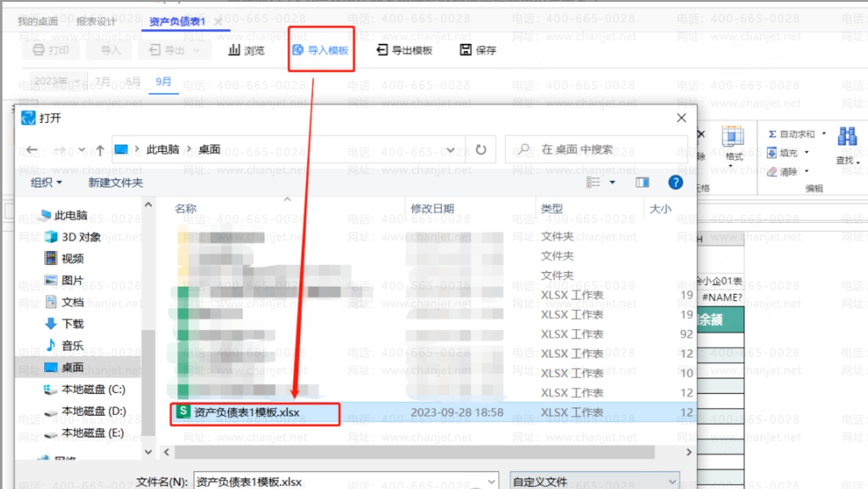Toggle the preview pane icon
The height and width of the screenshot is (489, 868).
(x=642, y=182)
